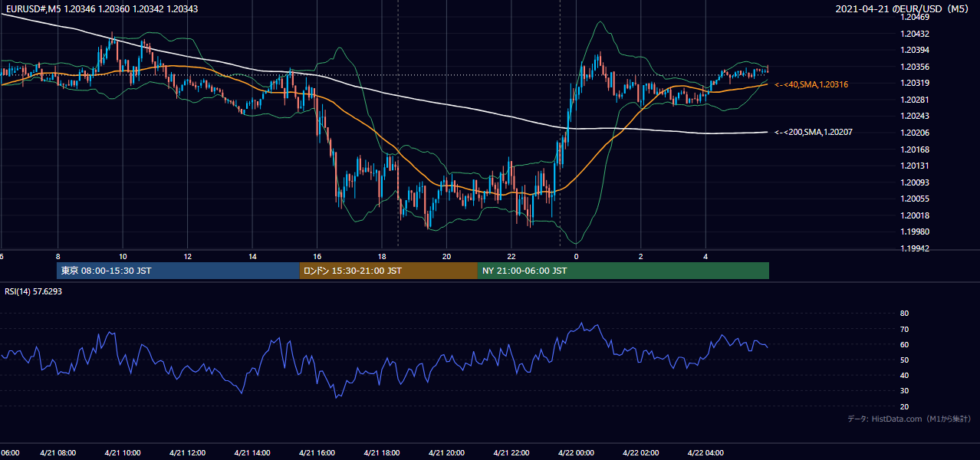
Task: Click the 4/21 20:00 date label
Action: pyautogui.click(x=446, y=453)
